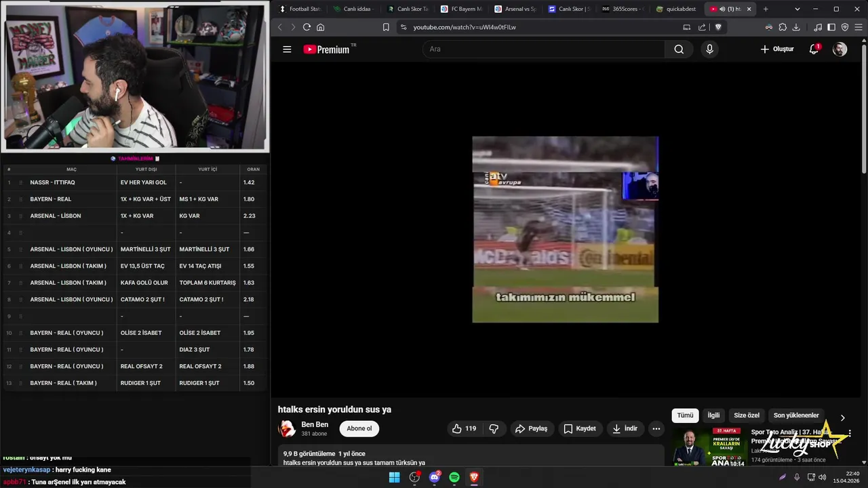Viewport: 868px width, 488px height.
Task: Open the Ben Ben channel name link
Action: click(x=315, y=425)
